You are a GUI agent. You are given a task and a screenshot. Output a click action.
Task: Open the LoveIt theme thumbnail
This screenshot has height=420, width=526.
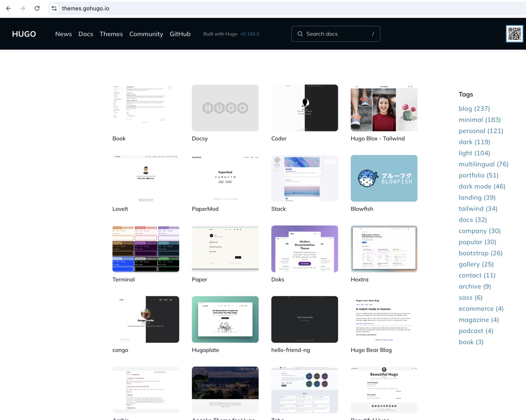[x=146, y=178]
